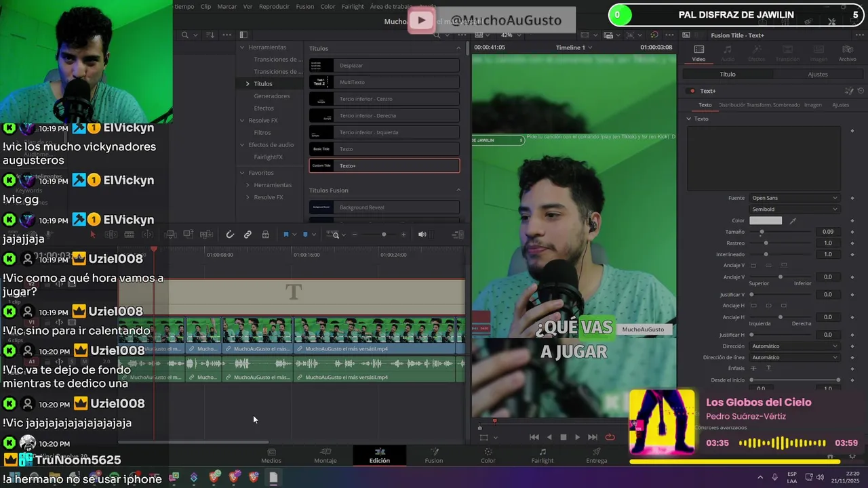Viewport: 868px width, 488px height.
Task: Open the Sombreado tab in Text+
Action: tap(787, 105)
